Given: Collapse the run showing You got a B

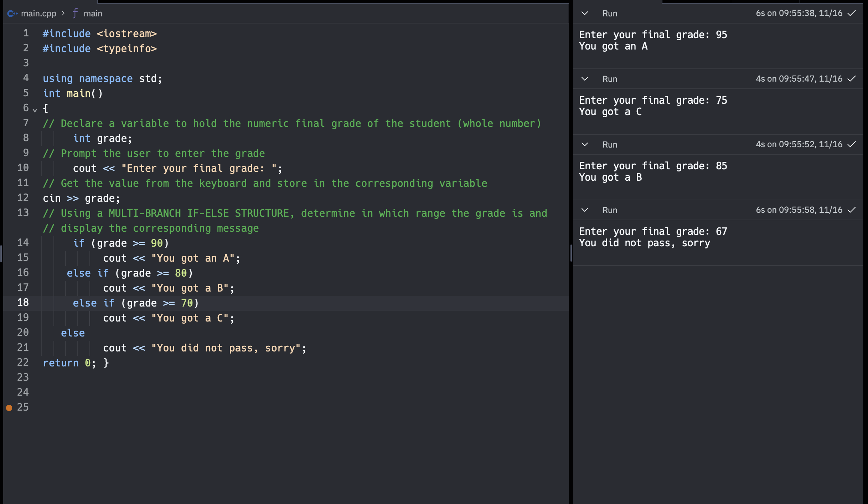Looking at the screenshot, I should pos(584,144).
